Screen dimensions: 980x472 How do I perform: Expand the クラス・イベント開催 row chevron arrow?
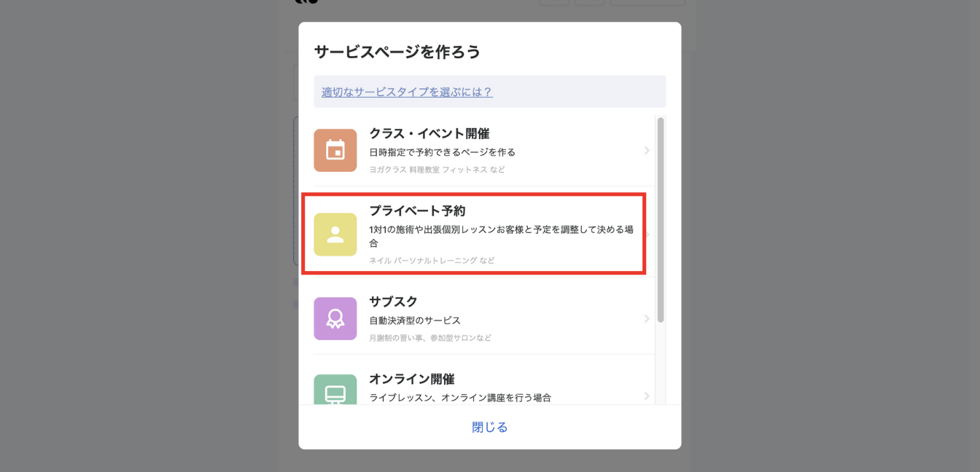click(x=647, y=151)
